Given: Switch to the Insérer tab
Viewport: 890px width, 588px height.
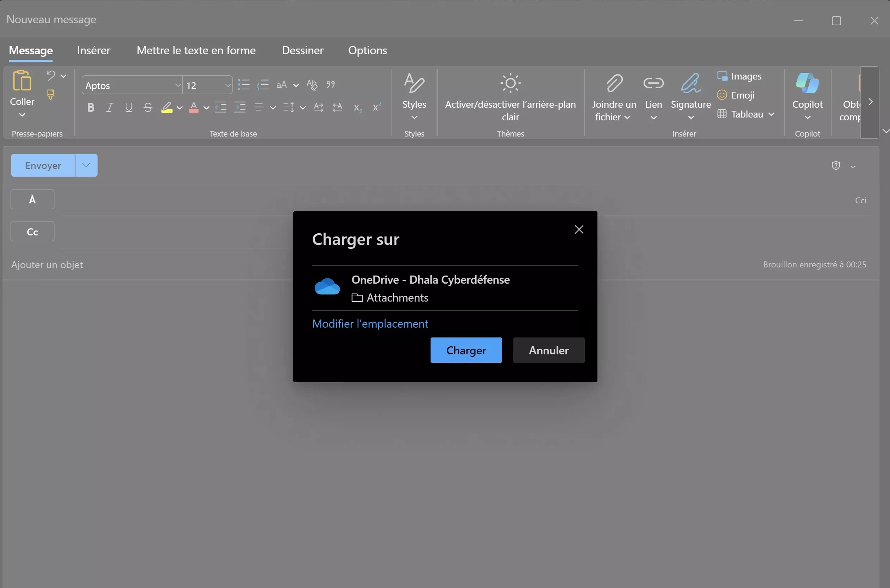Looking at the screenshot, I should tap(94, 50).
